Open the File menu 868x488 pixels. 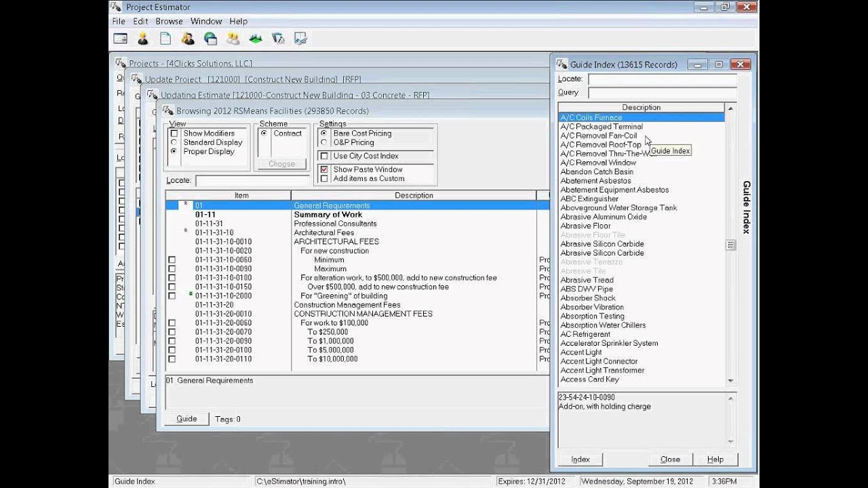[x=119, y=21]
